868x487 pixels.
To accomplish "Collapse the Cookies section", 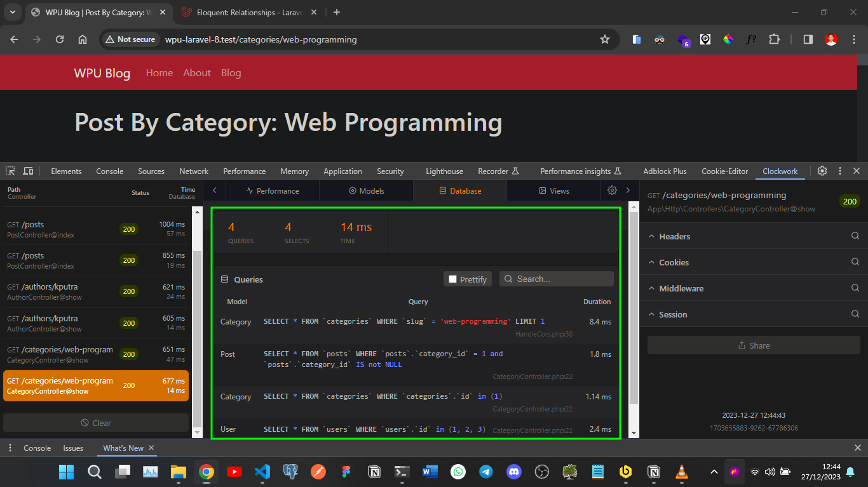I will 651,262.
